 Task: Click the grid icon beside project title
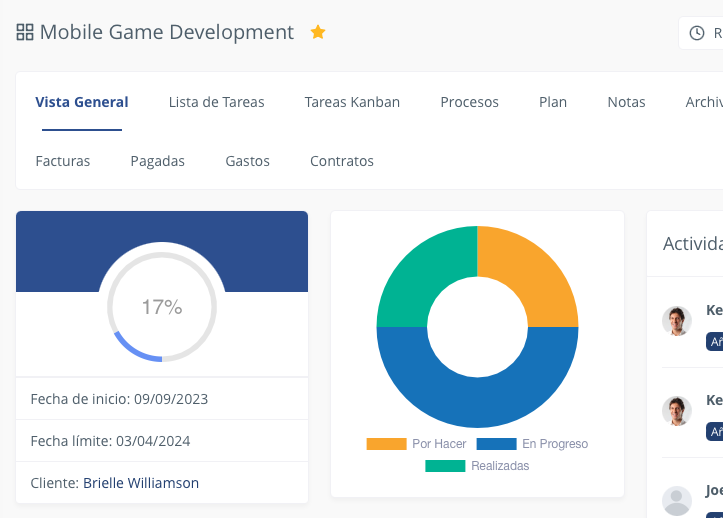(25, 32)
